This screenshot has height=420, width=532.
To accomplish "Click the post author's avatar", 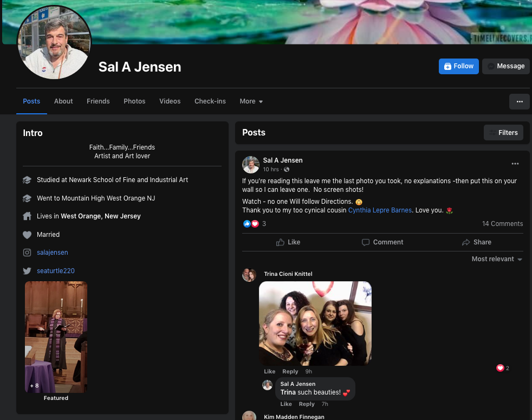I will (251, 165).
